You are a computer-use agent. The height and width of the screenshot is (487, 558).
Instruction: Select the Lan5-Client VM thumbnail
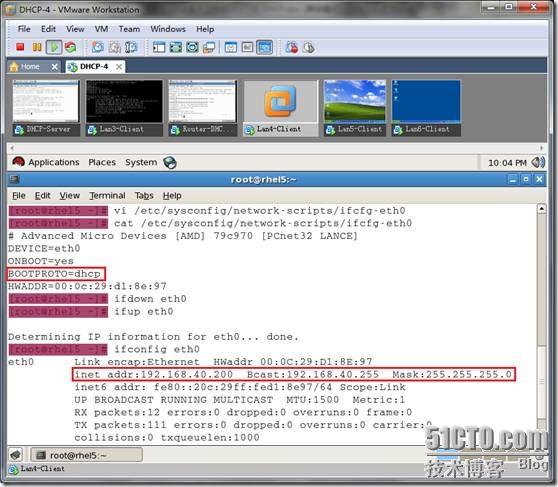point(355,108)
